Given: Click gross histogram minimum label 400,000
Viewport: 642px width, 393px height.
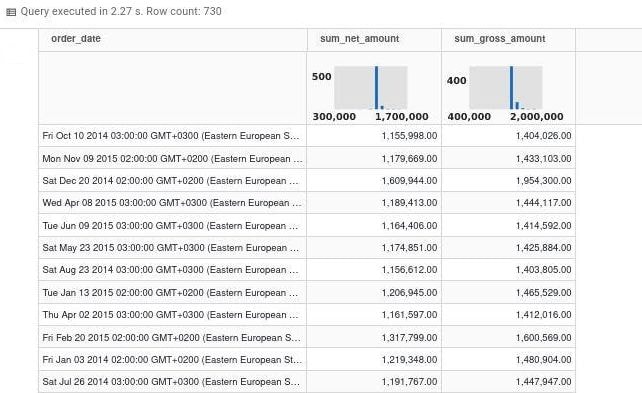Looking at the screenshot, I should (x=469, y=117).
